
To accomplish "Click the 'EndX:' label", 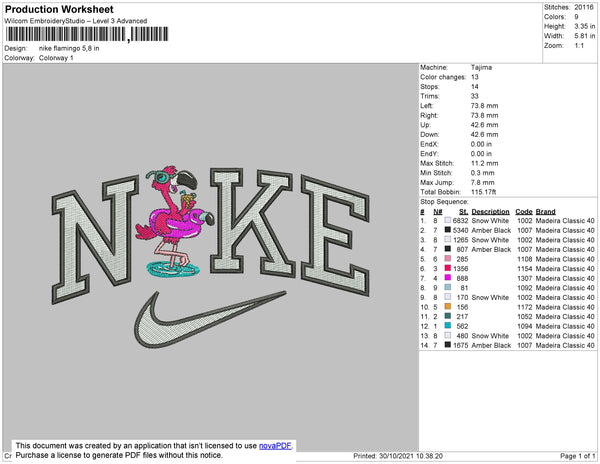I will pyautogui.click(x=429, y=144).
